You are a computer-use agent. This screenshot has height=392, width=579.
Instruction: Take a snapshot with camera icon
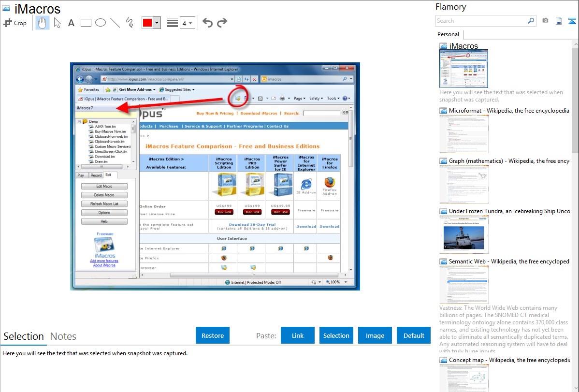click(x=545, y=21)
